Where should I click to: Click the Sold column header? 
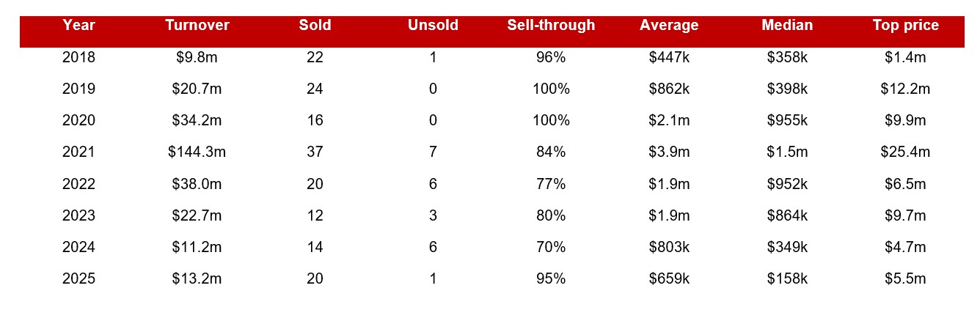point(315,26)
